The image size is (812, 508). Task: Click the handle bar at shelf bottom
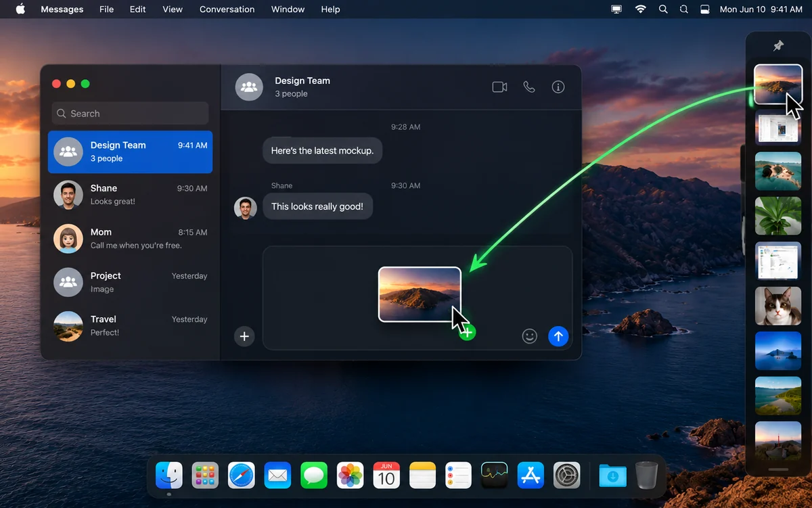point(778,469)
